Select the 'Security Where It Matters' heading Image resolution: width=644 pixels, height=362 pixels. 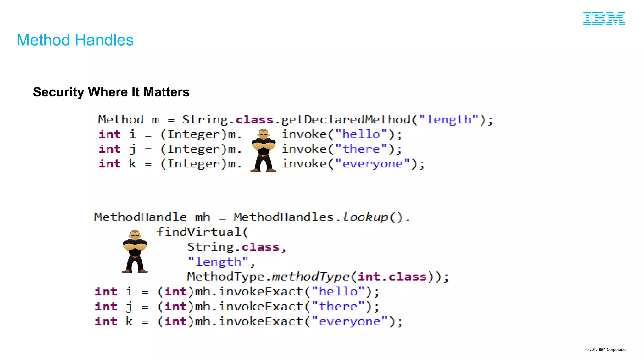click(111, 92)
